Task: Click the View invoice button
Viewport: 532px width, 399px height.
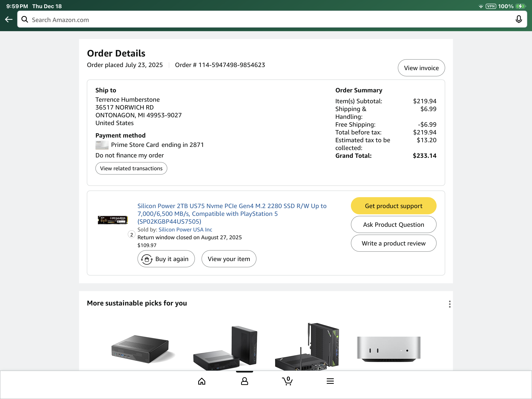Action: (421, 68)
